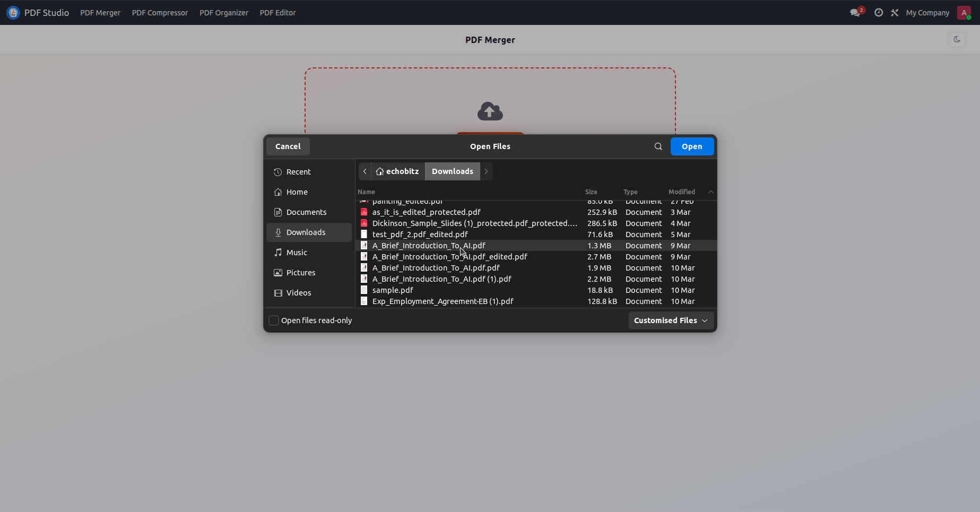Select Recent in the sidebar

click(309, 172)
